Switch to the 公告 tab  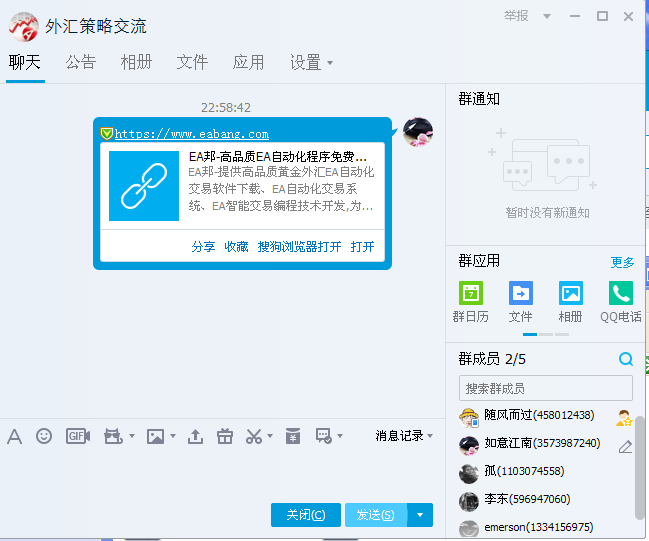pos(81,63)
